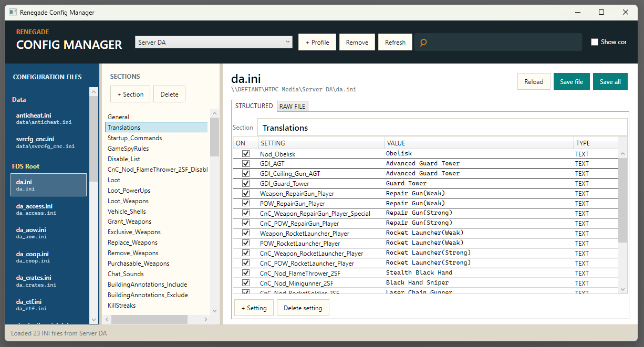Click the search magnifier icon
The width and height of the screenshot is (644, 347).
423,43
